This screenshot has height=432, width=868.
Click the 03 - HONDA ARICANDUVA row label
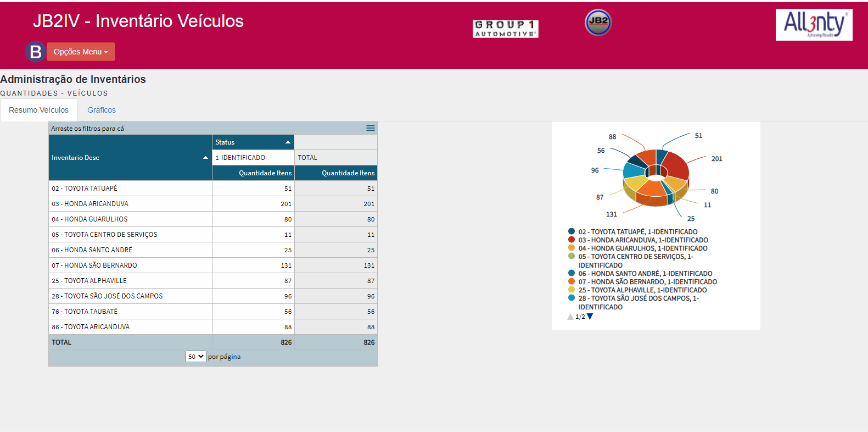click(x=90, y=204)
